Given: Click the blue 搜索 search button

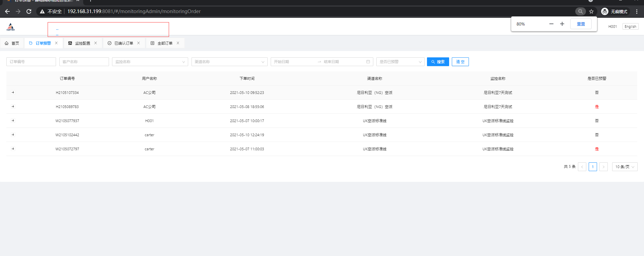Looking at the screenshot, I should 438,62.
